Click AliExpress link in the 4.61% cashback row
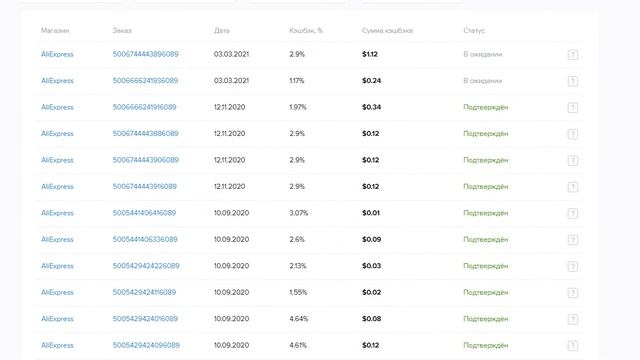The height and width of the screenshot is (360, 640). point(57,345)
